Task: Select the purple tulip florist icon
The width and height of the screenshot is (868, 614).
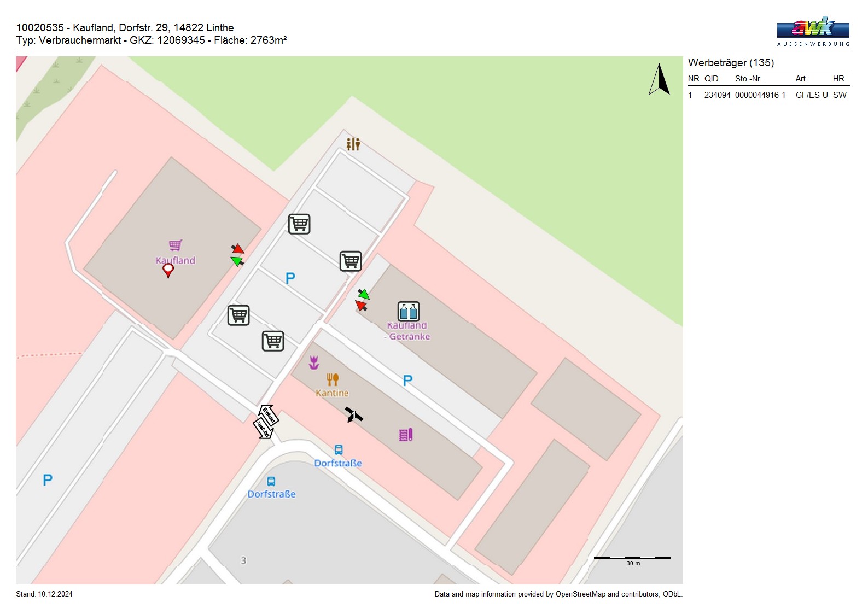Action: [314, 362]
